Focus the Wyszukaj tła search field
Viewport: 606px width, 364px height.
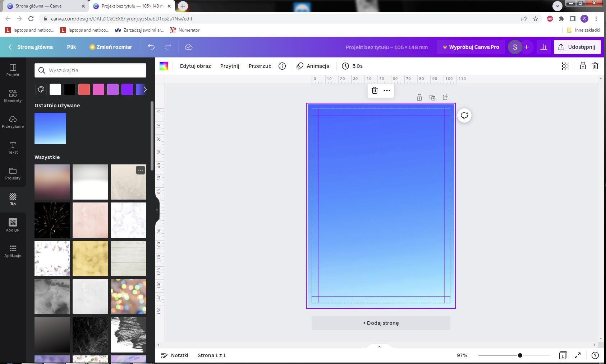(90, 70)
